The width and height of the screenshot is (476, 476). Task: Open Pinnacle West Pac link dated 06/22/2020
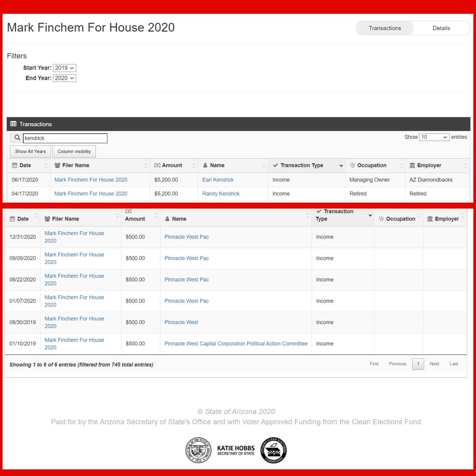point(186,280)
